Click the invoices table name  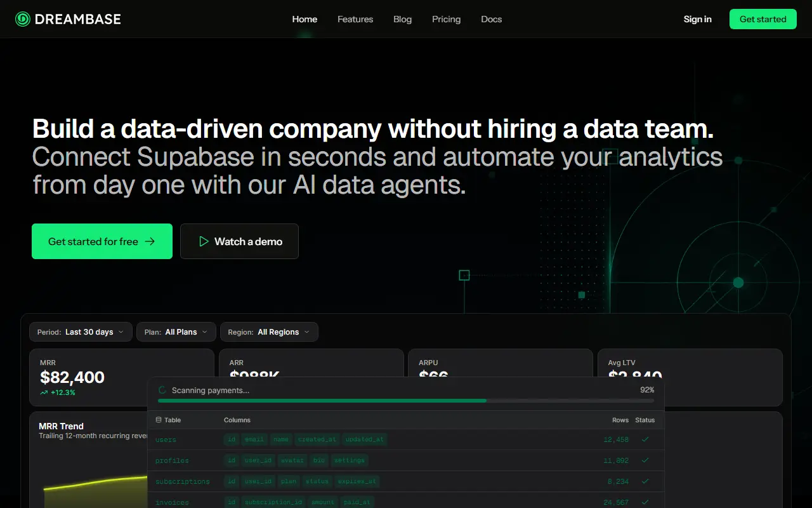[172, 502]
